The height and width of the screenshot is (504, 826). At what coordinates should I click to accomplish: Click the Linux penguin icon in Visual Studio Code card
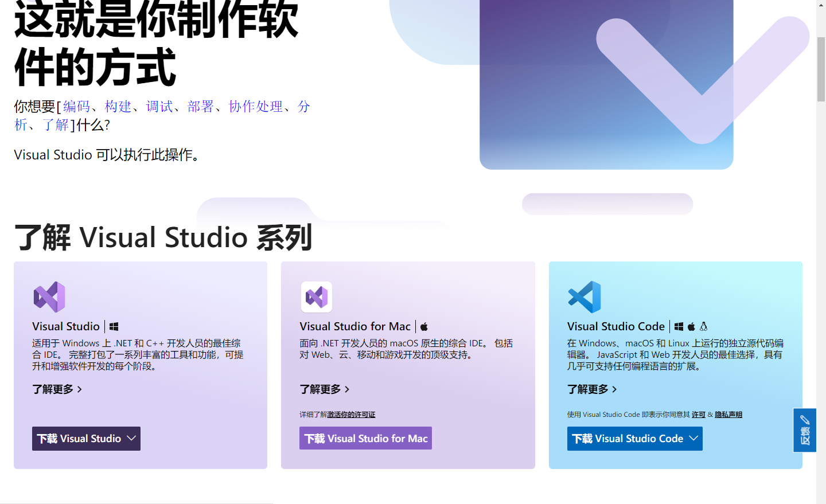tap(703, 326)
